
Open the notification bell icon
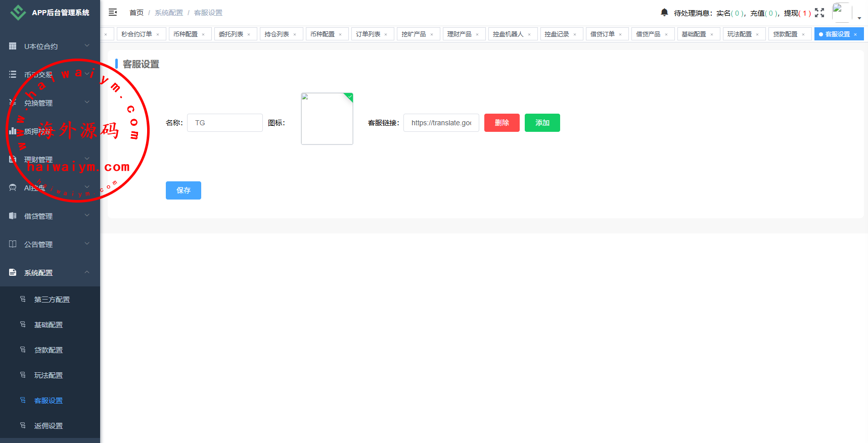[664, 12]
